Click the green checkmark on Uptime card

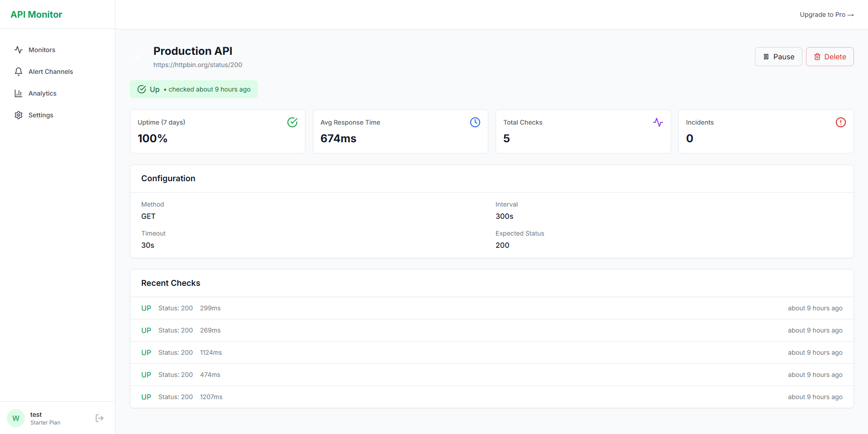[x=292, y=122]
